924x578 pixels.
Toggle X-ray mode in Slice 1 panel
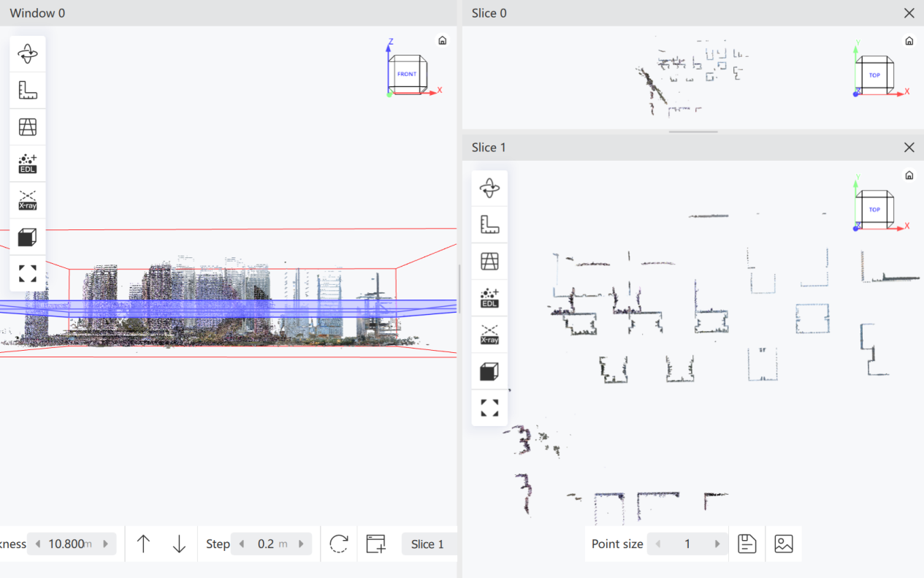489,335
